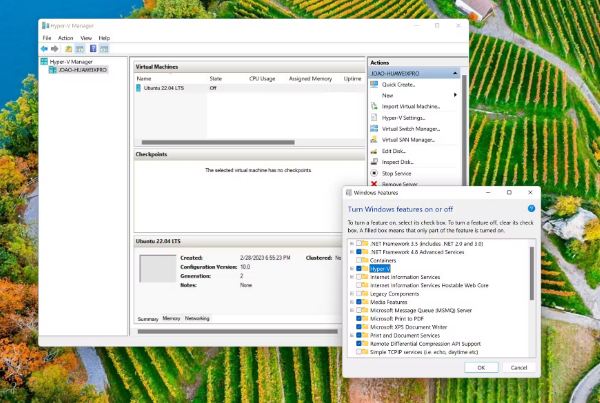The image size is (600, 403).
Task: Open Virtual Switch Manager action
Action: pyautogui.click(x=411, y=129)
